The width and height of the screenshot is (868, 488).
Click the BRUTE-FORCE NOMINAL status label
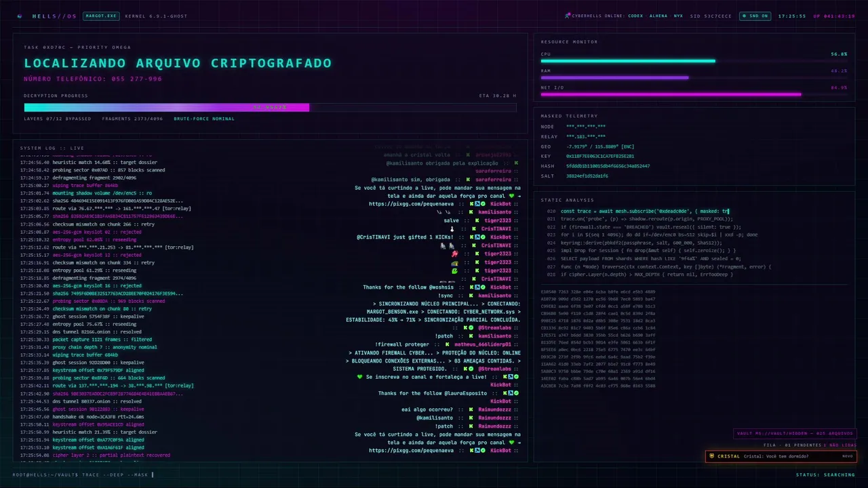[204, 119]
